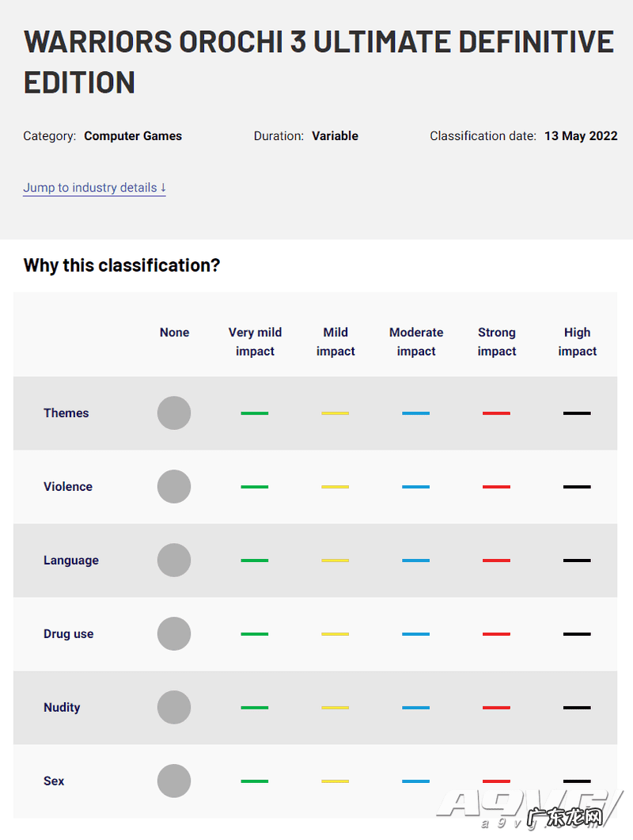Click black high impact bar in Nudity row
633x840 pixels.
coord(577,708)
